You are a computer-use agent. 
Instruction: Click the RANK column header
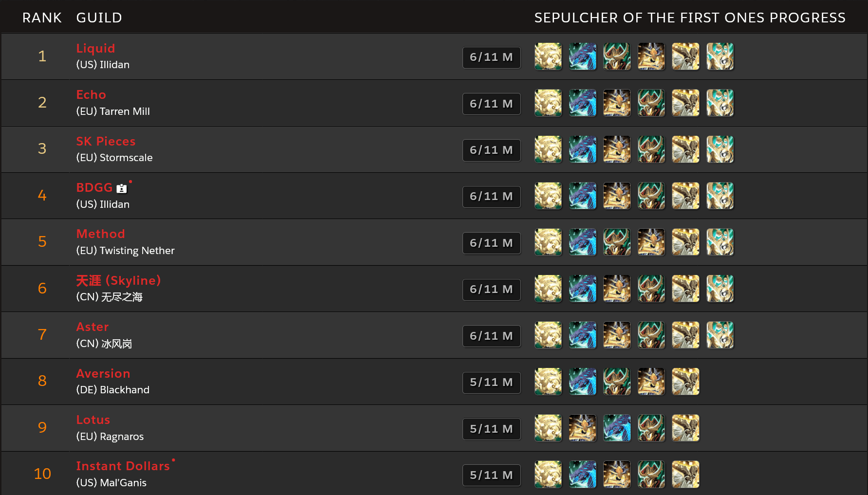[42, 18]
